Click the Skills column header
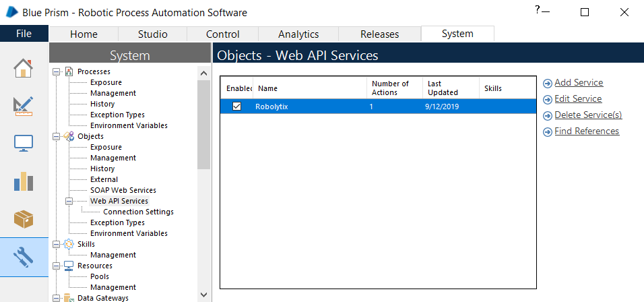This screenshot has height=302, width=644. [508, 88]
